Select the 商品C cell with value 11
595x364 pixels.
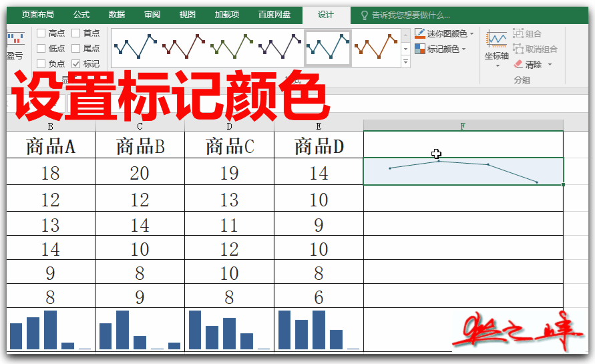click(229, 224)
